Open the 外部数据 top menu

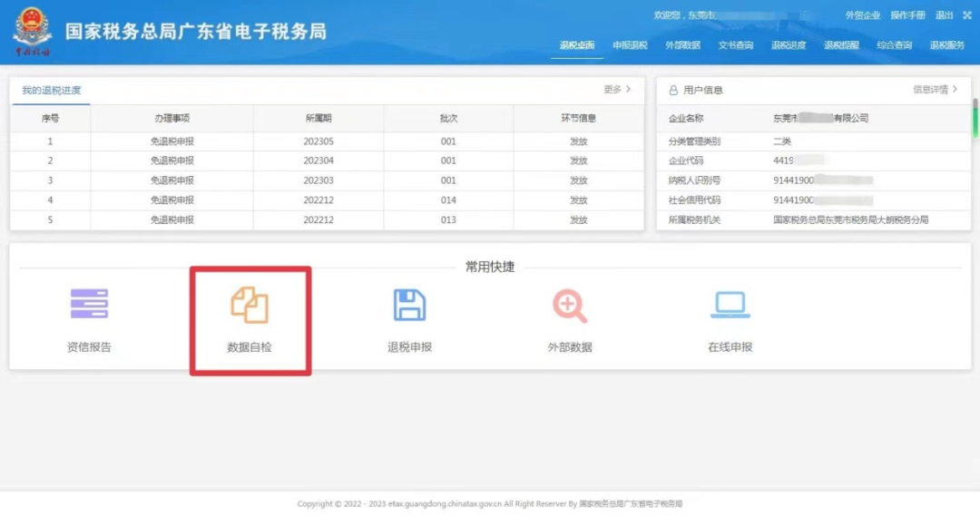pos(682,45)
